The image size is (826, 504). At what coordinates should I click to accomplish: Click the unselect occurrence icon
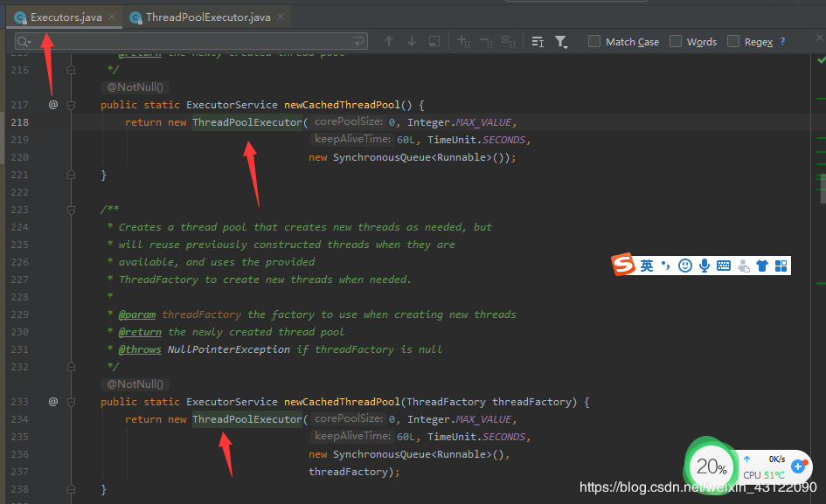coord(486,42)
